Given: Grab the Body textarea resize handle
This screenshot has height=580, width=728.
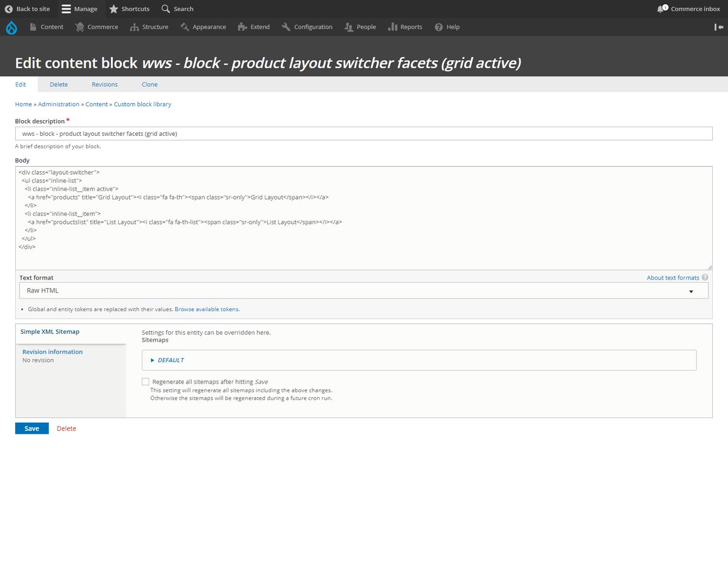Looking at the screenshot, I should click(x=709, y=267).
